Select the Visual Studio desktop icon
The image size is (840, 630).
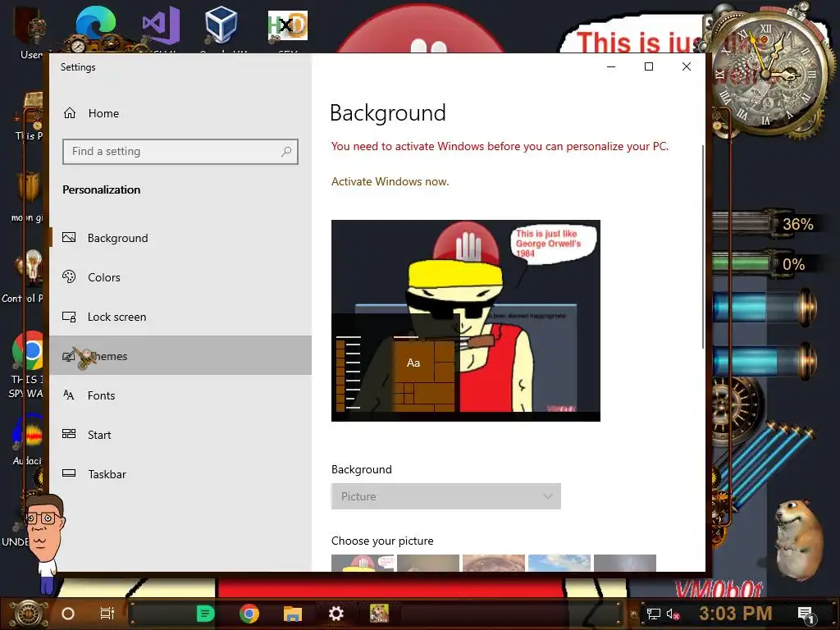coord(161,25)
